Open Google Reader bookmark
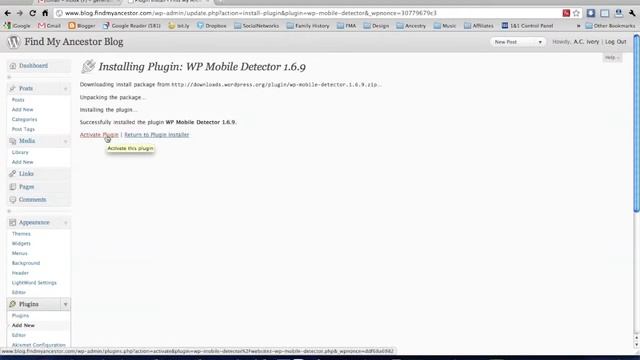Screen dimensions: 640x360 pyautogui.click(x=131, y=26)
